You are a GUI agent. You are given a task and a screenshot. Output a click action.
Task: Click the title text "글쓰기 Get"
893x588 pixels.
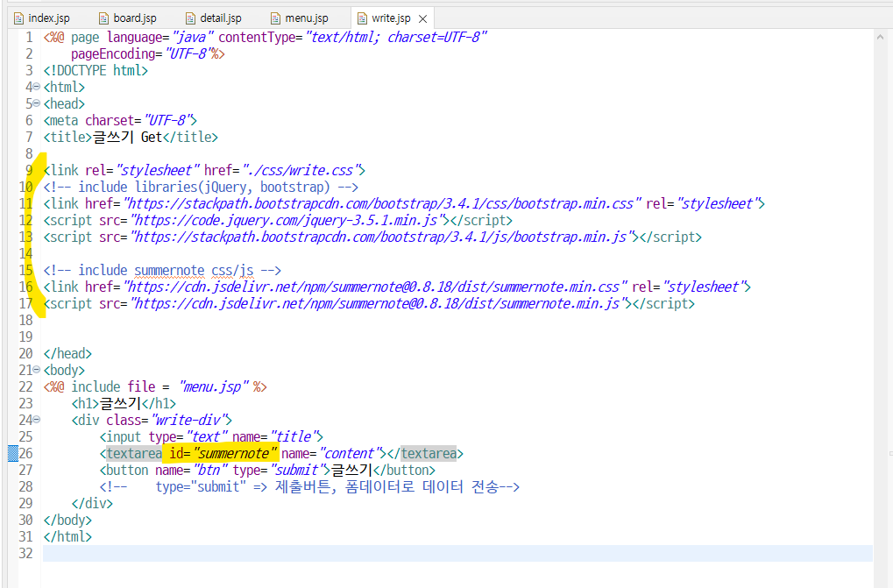[128, 138]
